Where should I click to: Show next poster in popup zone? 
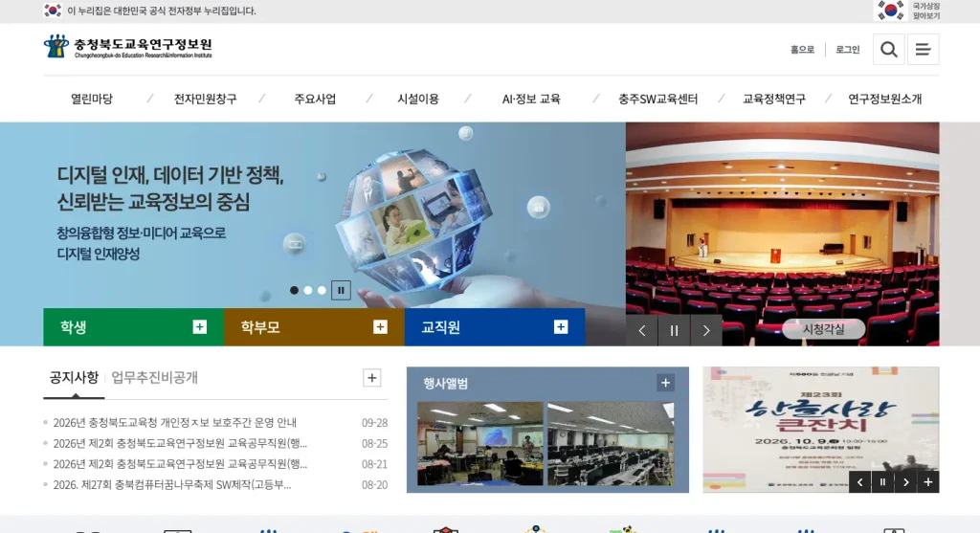905,481
